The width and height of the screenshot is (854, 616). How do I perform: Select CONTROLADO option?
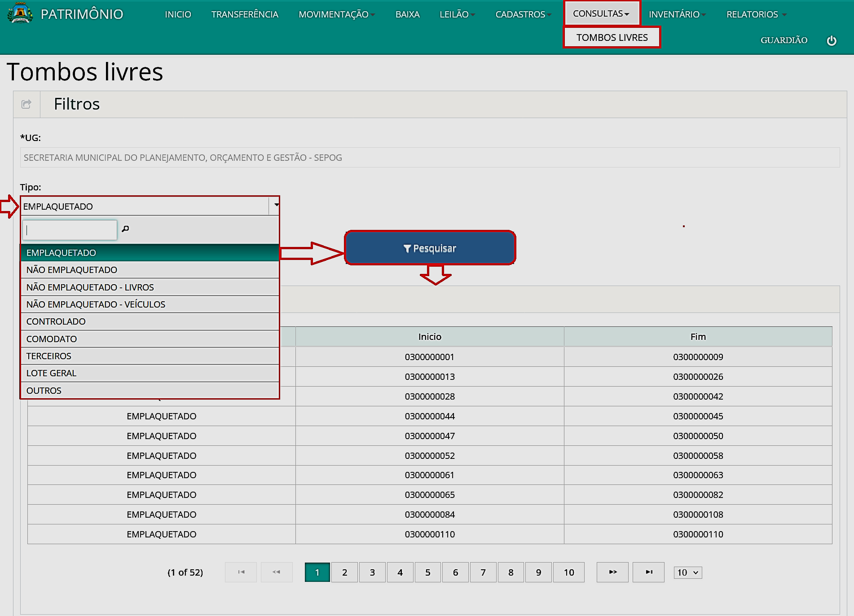[150, 321]
